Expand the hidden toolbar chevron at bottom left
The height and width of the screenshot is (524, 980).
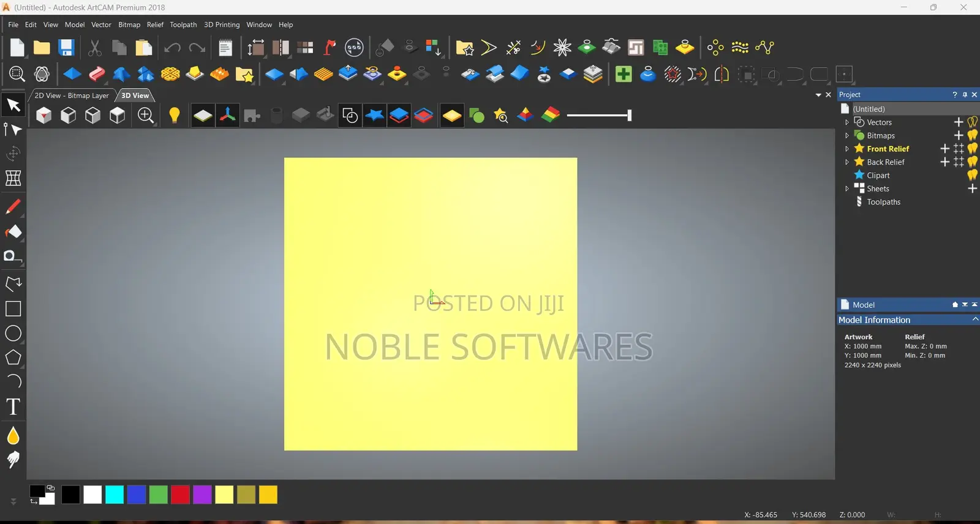(x=13, y=502)
